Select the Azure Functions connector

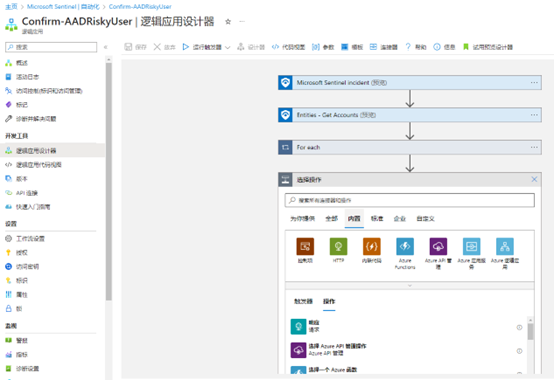[x=405, y=247]
